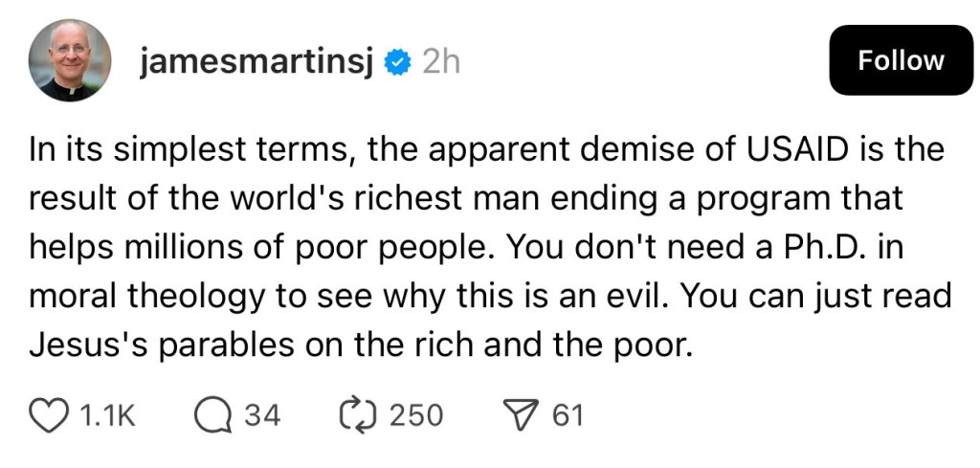View the 250 reposts count
The height and width of the screenshot is (468, 980).
(416, 415)
